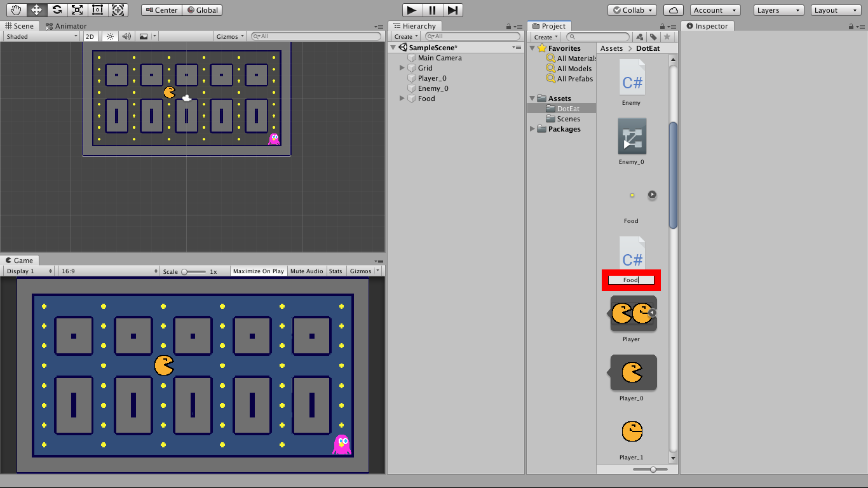Open Game view Gizmos dropdown

(x=364, y=271)
